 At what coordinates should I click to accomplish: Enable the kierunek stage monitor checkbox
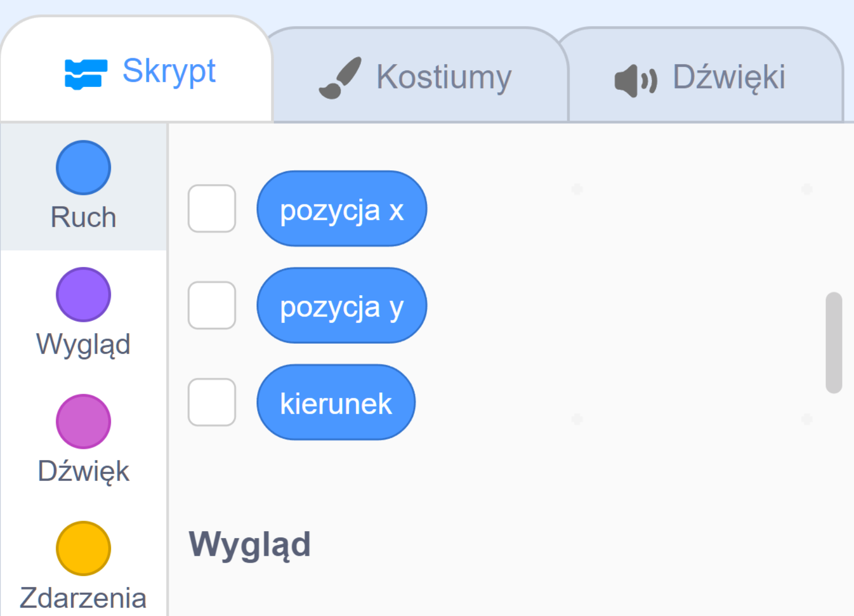pyautogui.click(x=211, y=402)
